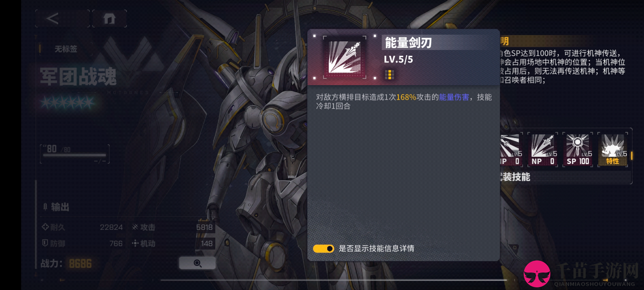The image size is (644, 290).
Task: Tap the level 80/80 progress bar
Action: [74, 154]
